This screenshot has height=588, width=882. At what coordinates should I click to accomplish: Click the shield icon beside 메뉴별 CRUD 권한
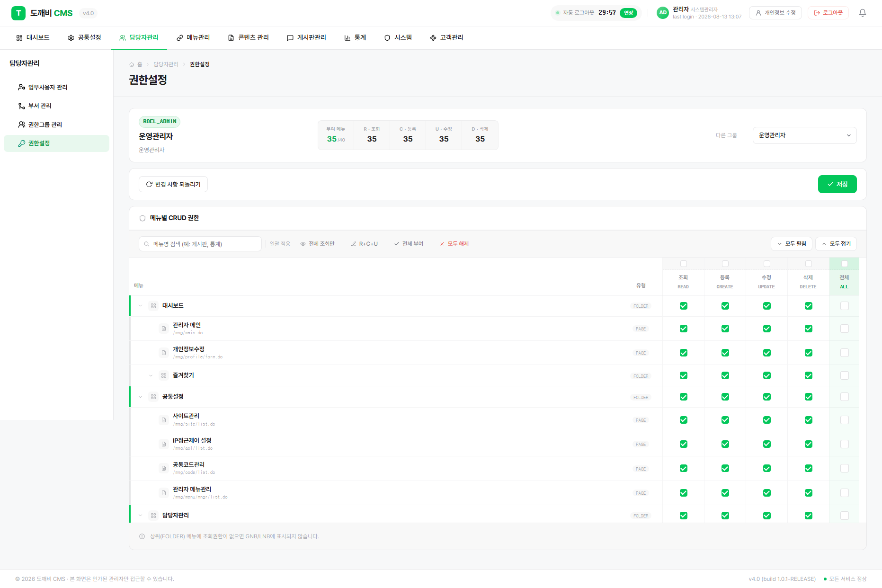pyautogui.click(x=143, y=218)
